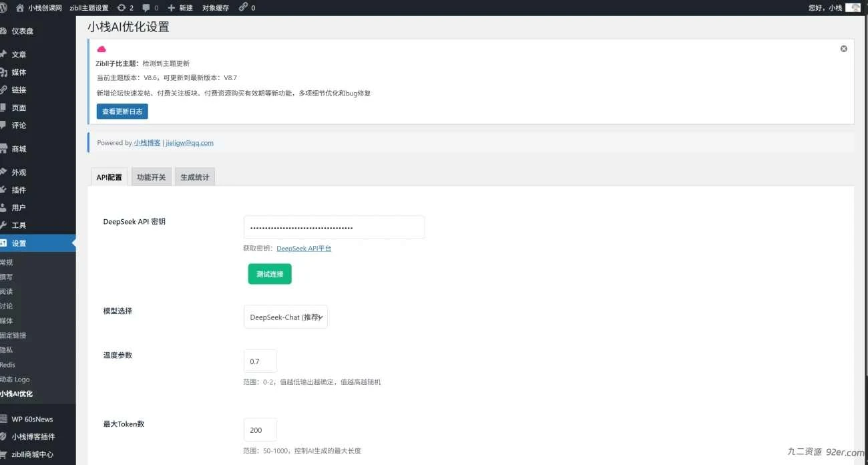This screenshot has height=465, width=868.
Task: Open zibll商城中心 in the sidebar
Action: point(37,454)
